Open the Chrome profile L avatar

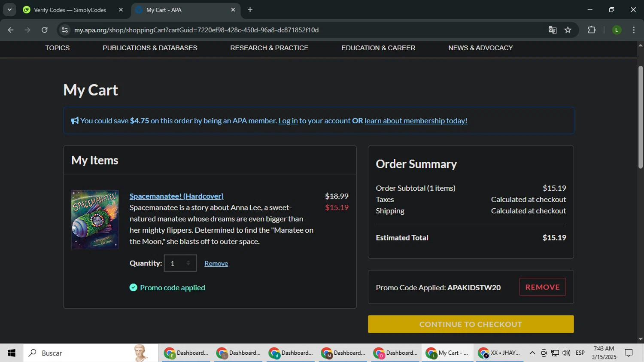pos(617,30)
